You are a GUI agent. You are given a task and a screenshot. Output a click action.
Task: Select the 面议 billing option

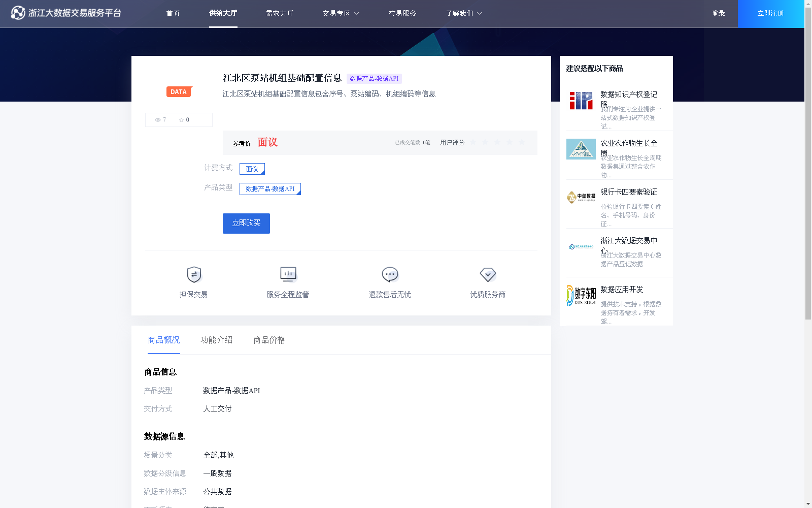[x=252, y=169]
